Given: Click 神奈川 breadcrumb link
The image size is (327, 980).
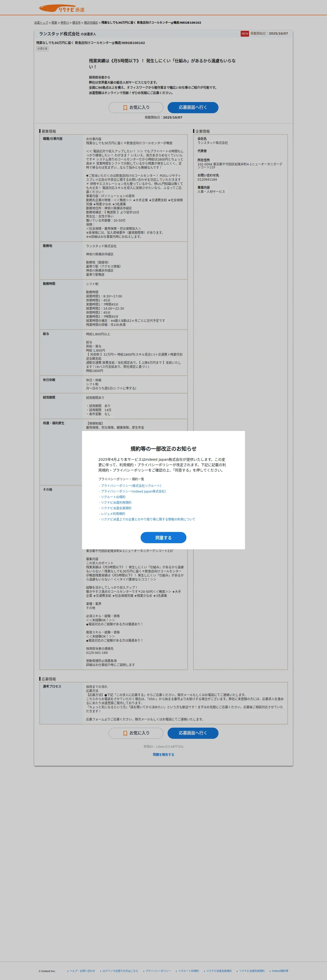Looking at the screenshot, I should [x=65, y=23].
